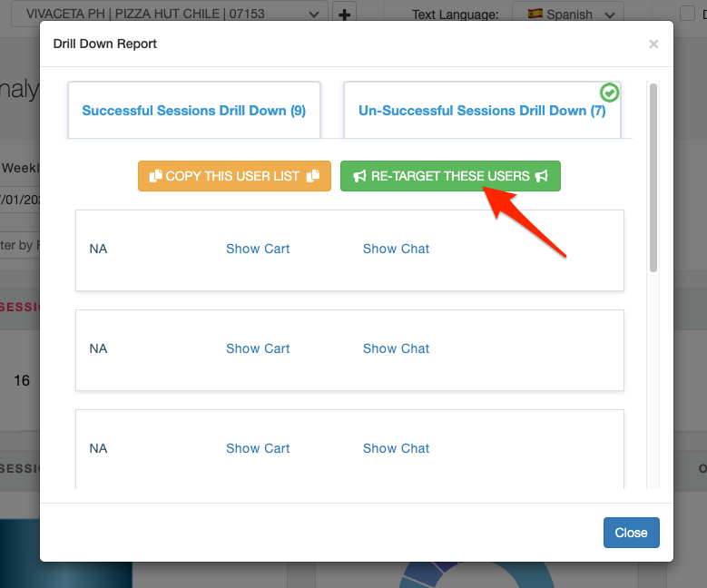The width and height of the screenshot is (707, 588).
Task: Click left megaphone icon on Re-Target button
Action: [x=359, y=176]
